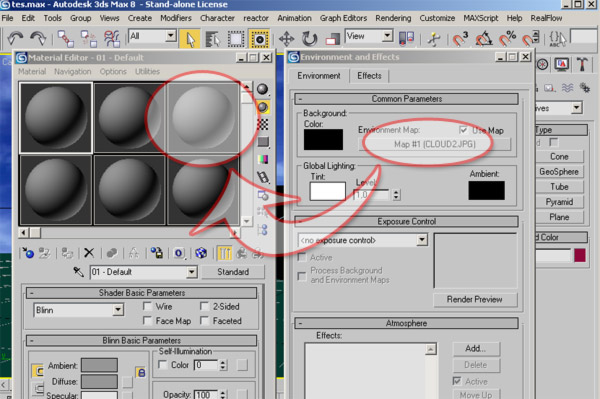This screenshot has height=399, width=600.
Task: Click Reset Map/Mtl X icon
Action: (89, 253)
